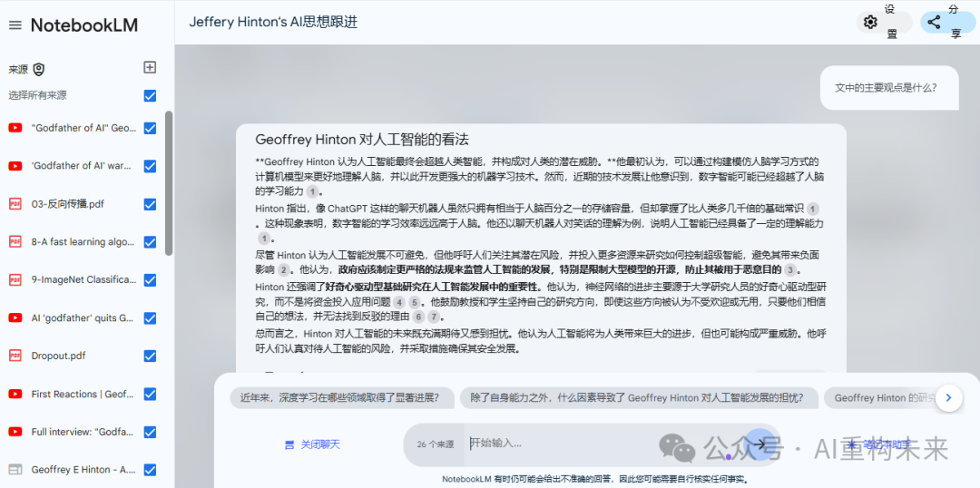Open the 9-ImageNet Classifica... source name
The height and width of the screenshot is (488, 980).
(x=83, y=280)
